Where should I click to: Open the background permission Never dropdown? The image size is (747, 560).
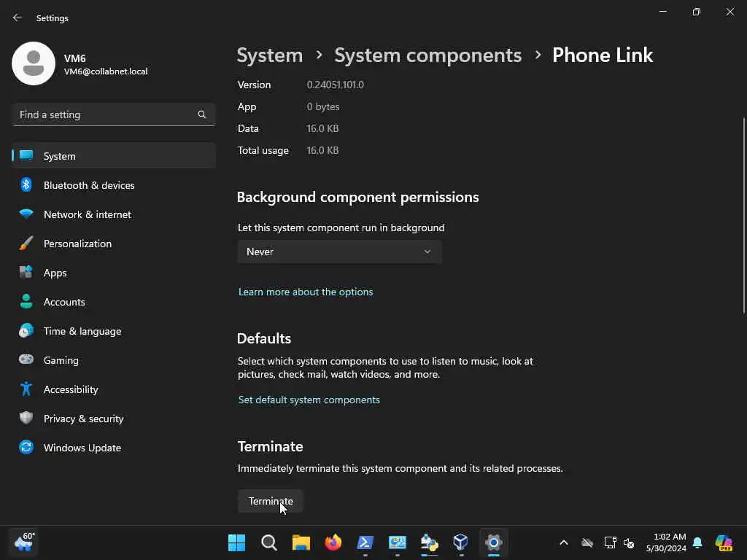[x=340, y=252]
